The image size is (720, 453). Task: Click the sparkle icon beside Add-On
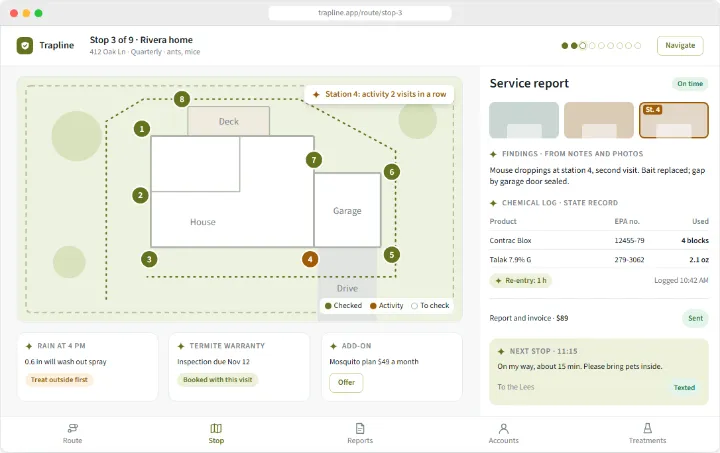[333, 346]
